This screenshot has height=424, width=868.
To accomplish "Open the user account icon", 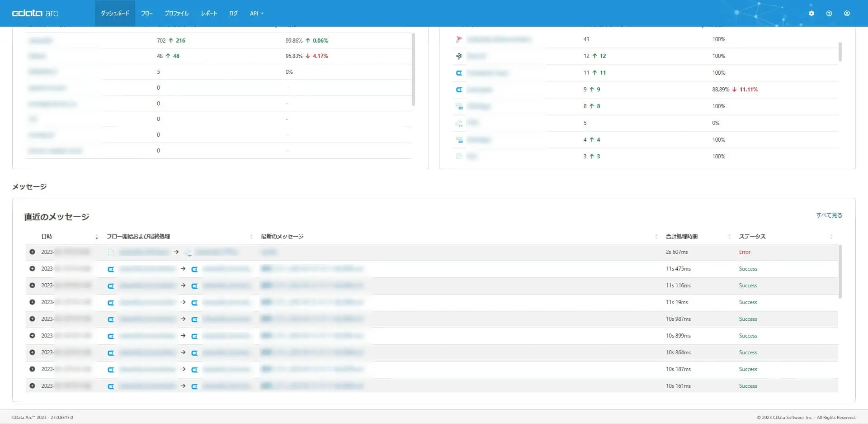I will tap(847, 14).
